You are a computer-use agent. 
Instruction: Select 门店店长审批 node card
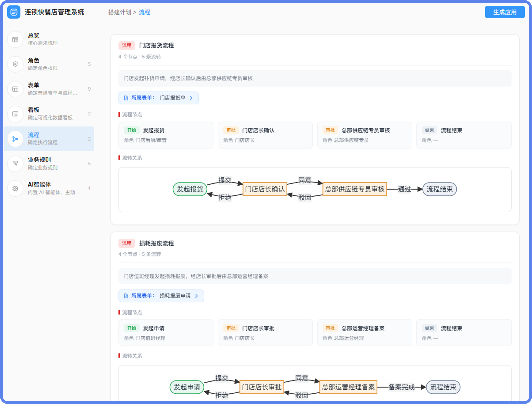(265, 333)
